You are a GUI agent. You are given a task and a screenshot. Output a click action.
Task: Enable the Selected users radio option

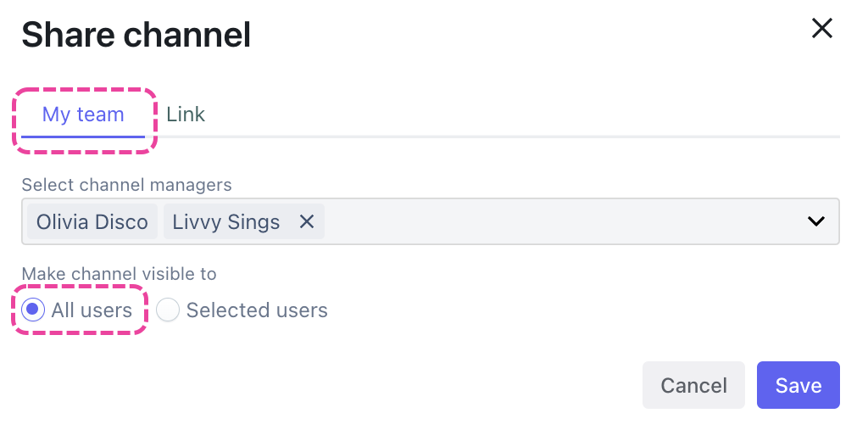[168, 310]
